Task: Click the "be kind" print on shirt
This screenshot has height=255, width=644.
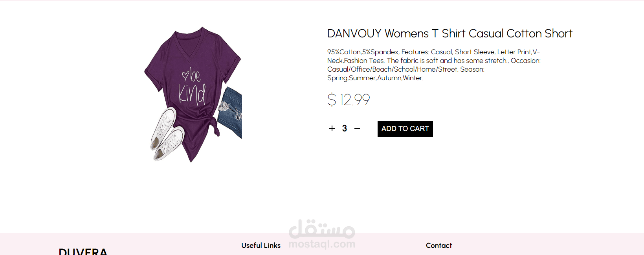Action: tap(192, 86)
